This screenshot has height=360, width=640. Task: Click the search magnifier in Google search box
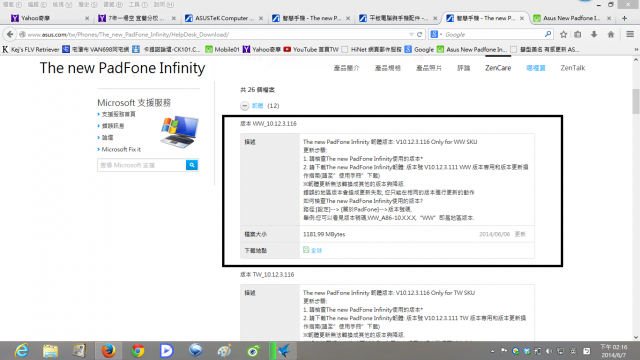tap(548, 34)
